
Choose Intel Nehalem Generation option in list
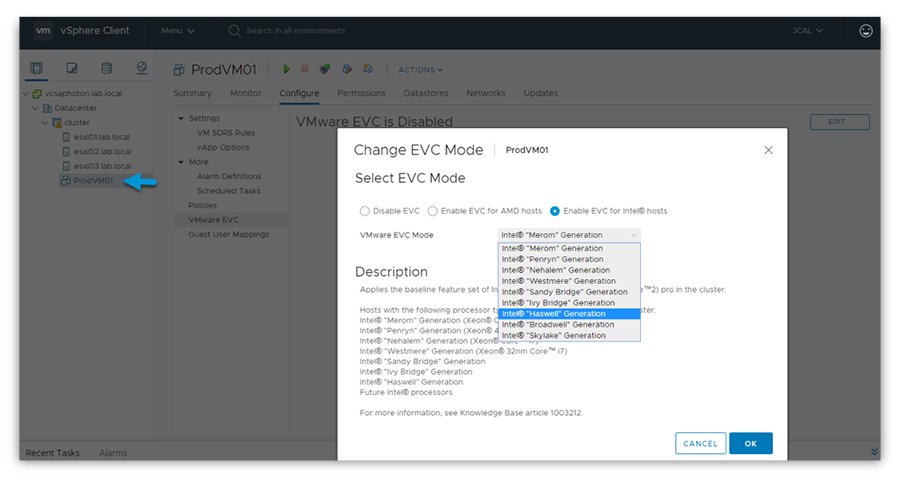(x=569, y=270)
